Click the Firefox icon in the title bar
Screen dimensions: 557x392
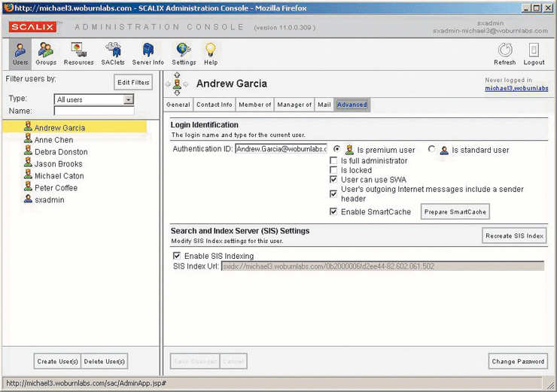tap(8, 8)
